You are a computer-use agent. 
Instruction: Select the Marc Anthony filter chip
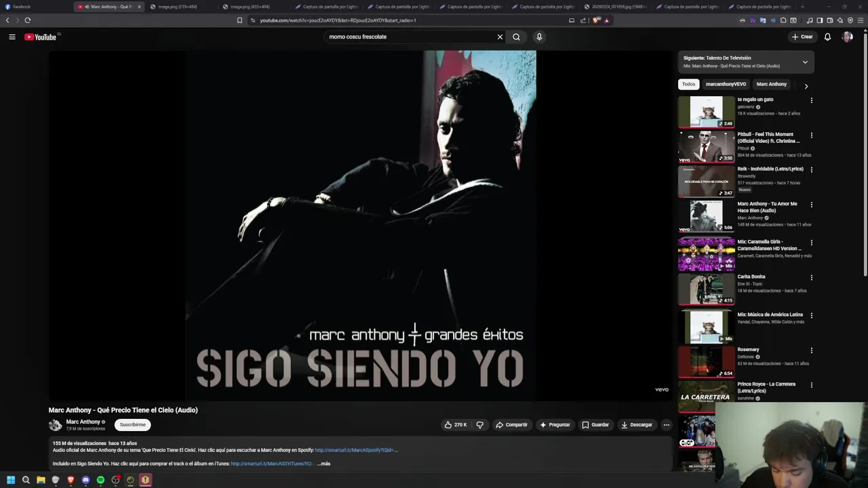[772, 84]
